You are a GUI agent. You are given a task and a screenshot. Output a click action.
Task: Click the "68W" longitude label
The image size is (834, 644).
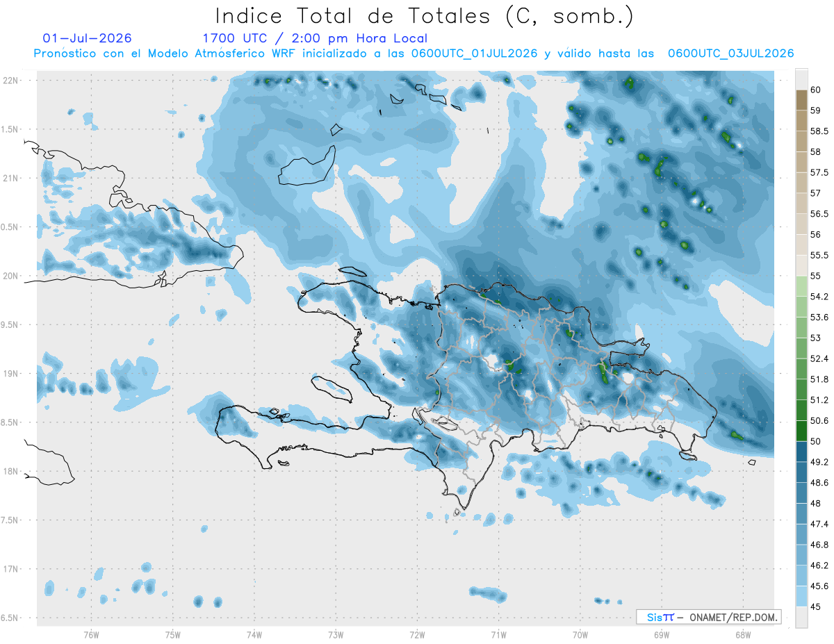pos(742,635)
